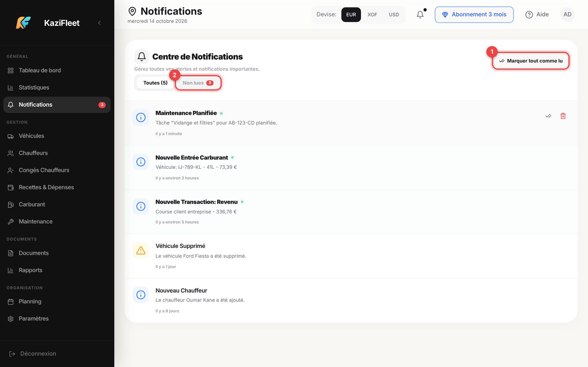Click the Congés Chauffeurs person icon
588x367 pixels.
click(11, 170)
